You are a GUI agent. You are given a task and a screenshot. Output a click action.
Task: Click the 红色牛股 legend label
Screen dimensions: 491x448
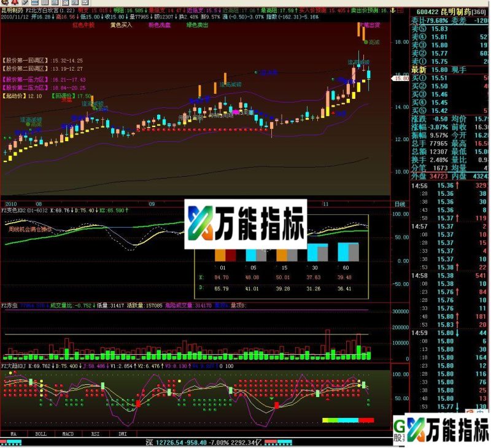pos(83,25)
